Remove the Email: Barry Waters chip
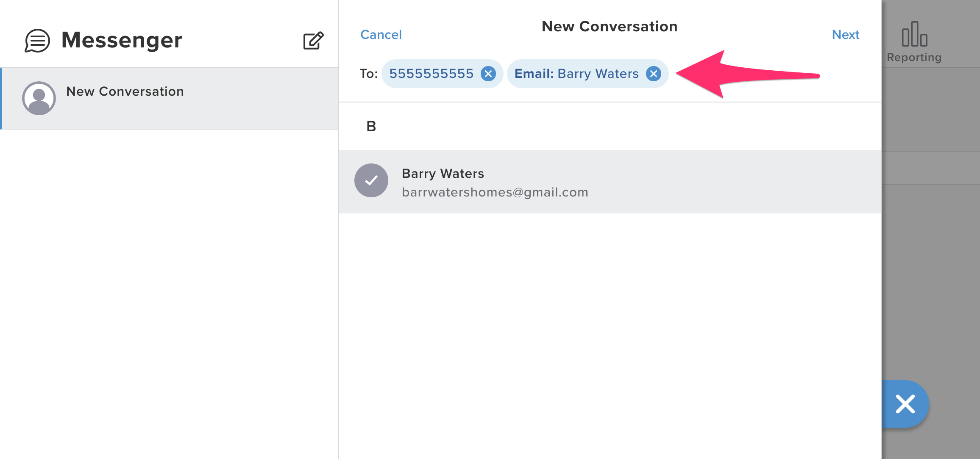The image size is (980, 459). (654, 74)
